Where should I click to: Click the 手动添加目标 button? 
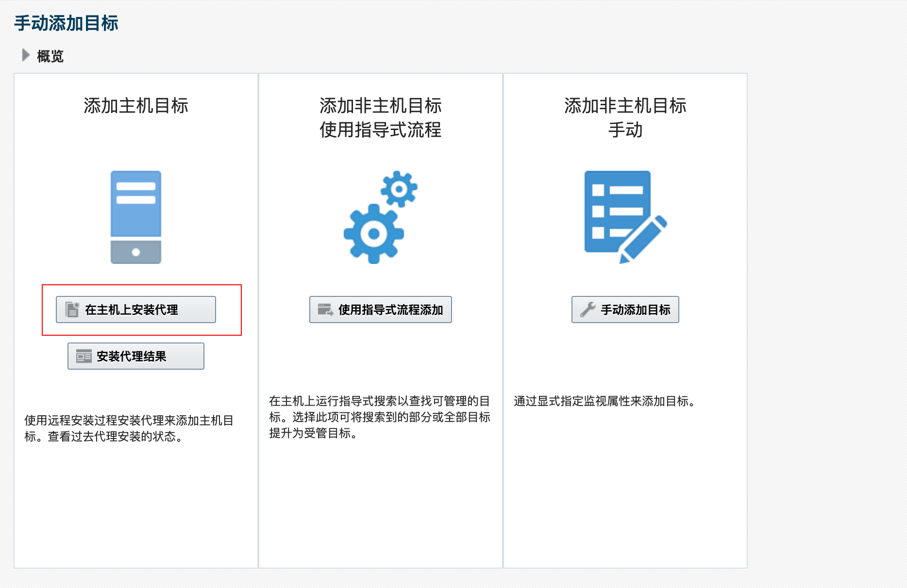click(x=625, y=309)
